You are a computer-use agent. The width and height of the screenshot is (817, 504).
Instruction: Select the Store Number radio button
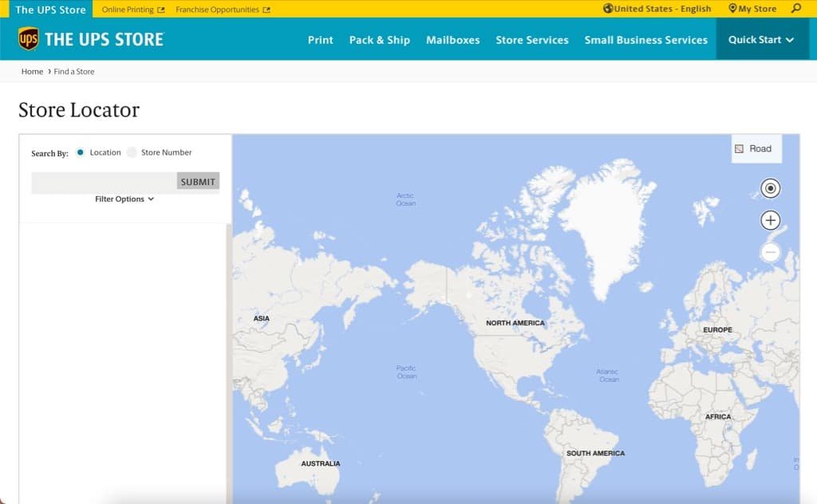132,152
